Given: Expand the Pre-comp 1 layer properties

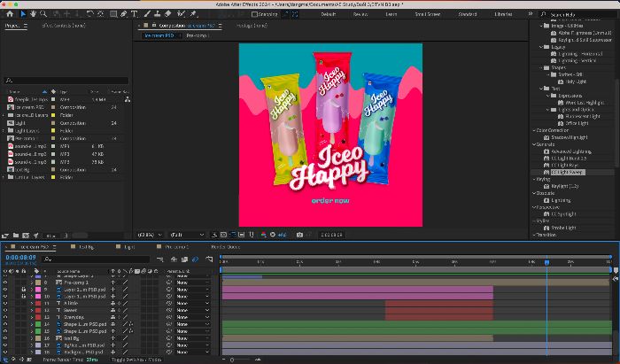Looking at the screenshot, I should click(32, 283).
